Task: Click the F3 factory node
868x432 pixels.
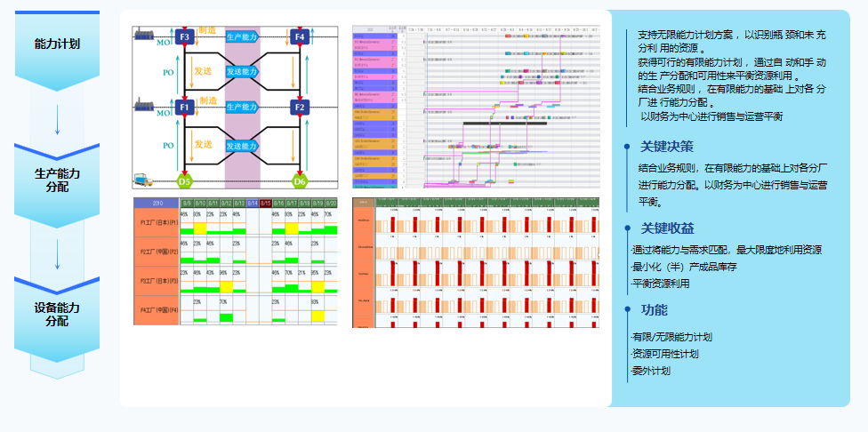Action: point(184,37)
